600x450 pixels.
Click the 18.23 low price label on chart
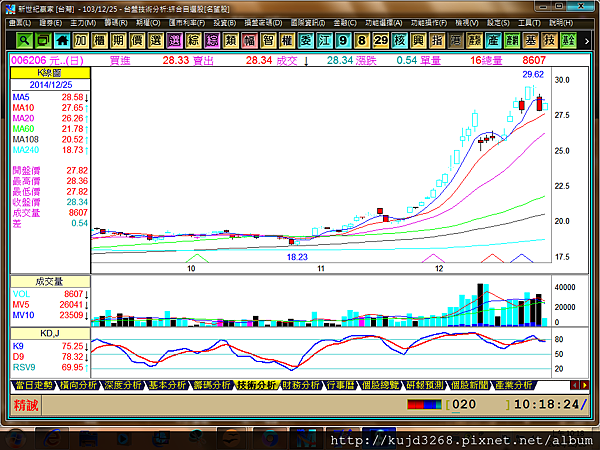tap(297, 257)
